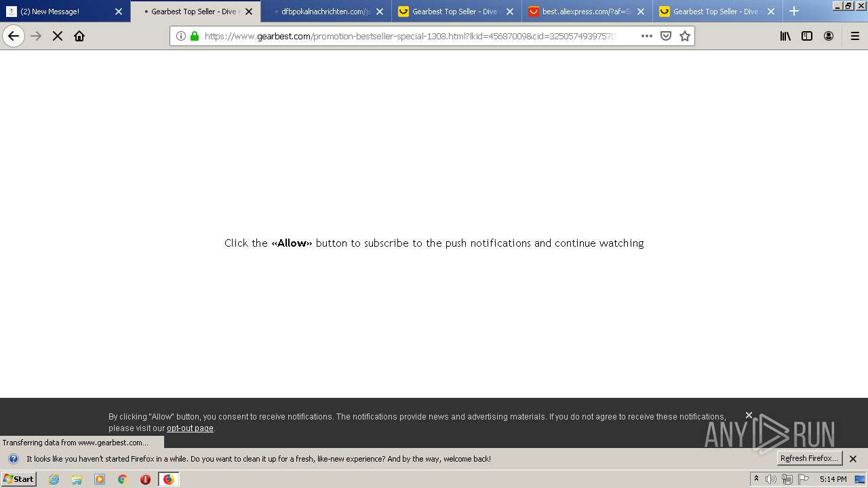The image size is (868, 488).
Task: Close the Refresh Firefox notification bar
Action: point(853,459)
